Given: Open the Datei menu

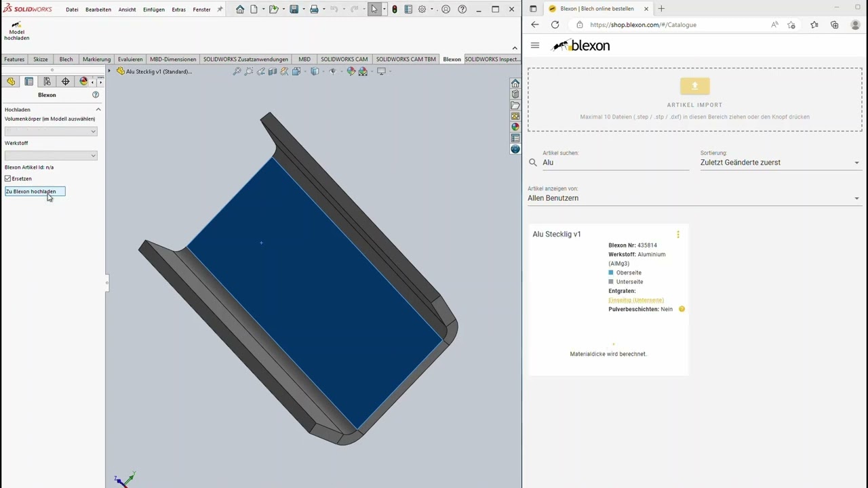Looking at the screenshot, I should (x=72, y=9).
